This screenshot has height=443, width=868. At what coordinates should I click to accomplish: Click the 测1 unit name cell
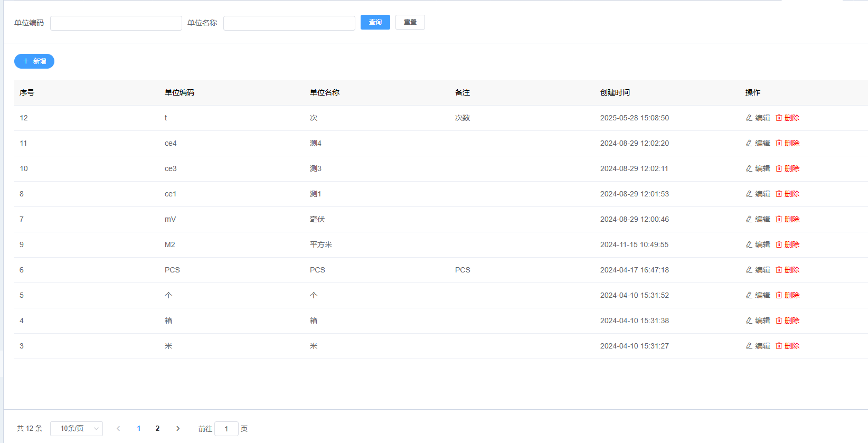[316, 194]
